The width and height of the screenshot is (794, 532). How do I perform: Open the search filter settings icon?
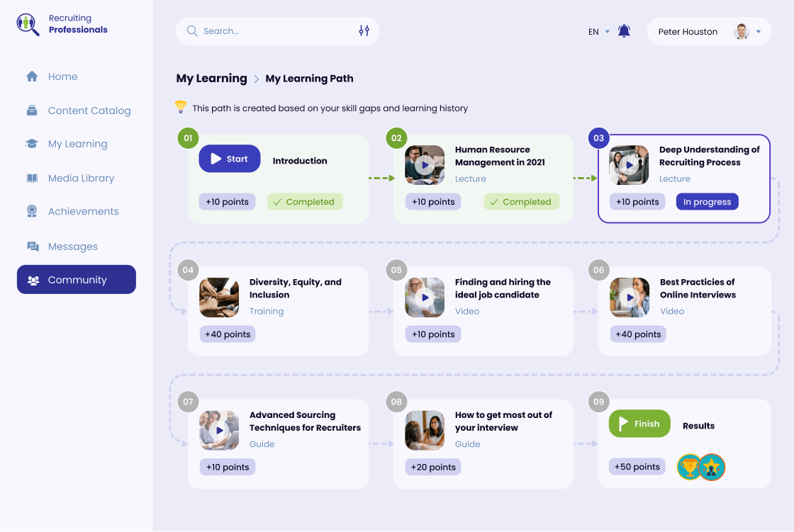[x=364, y=31]
